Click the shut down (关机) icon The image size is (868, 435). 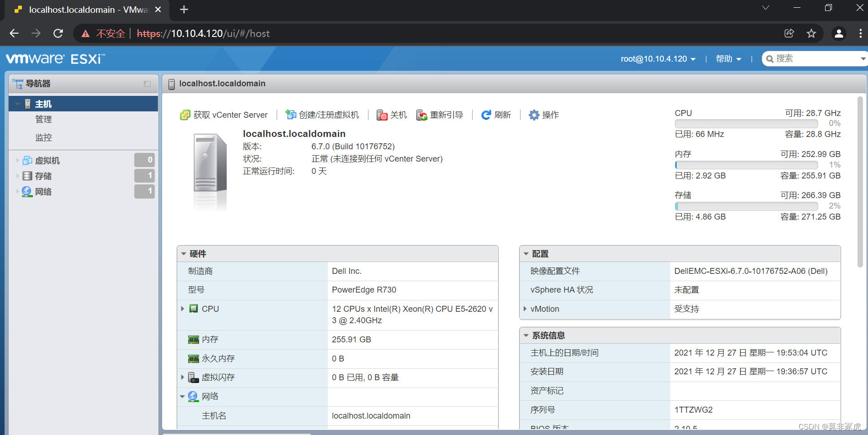click(382, 115)
